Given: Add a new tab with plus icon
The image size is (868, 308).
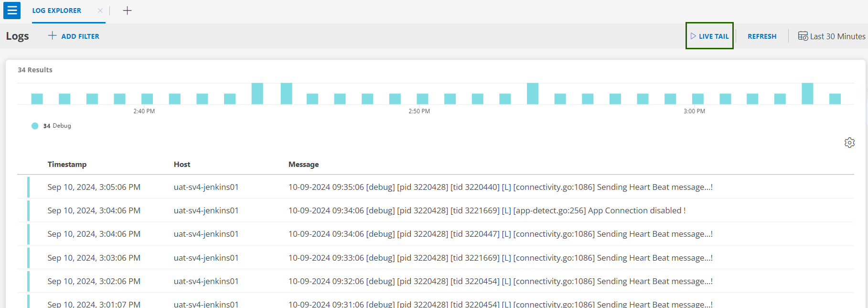Looking at the screenshot, I should (x=127, y=11).
